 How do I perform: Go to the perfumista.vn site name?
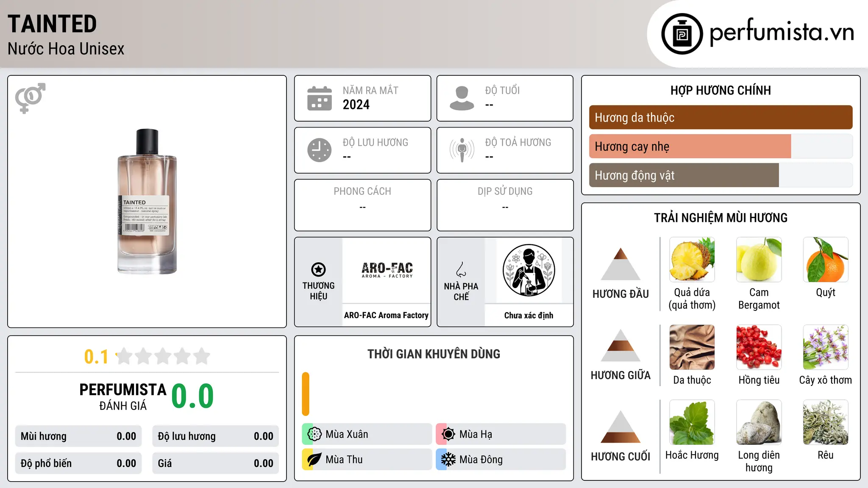coord(782,32)
